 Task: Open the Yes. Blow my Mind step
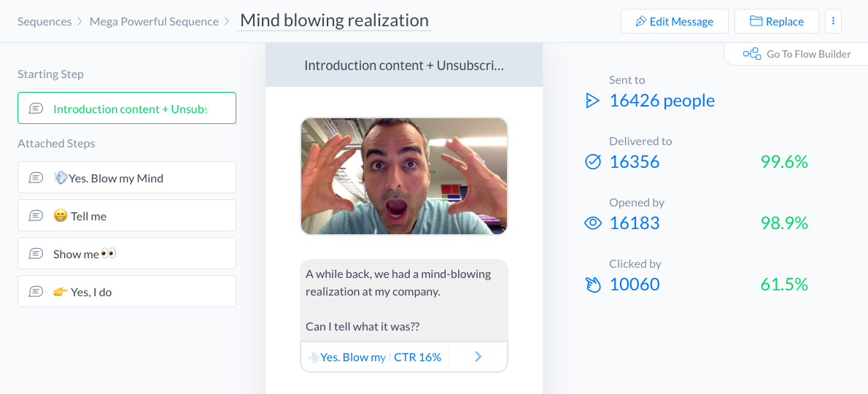(127, 178)
